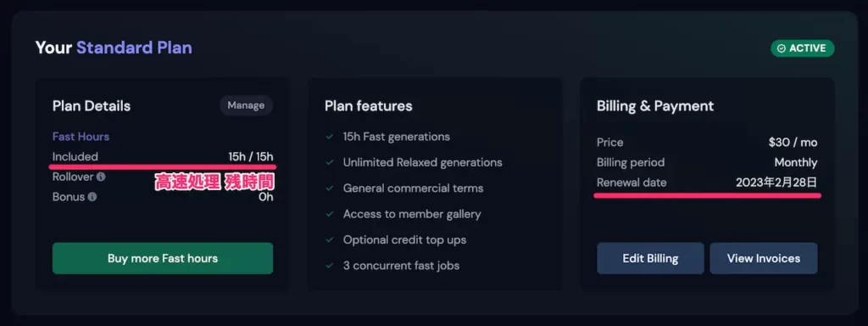The width and height of the screenshot is (868, 326).
Task: Click the Plan features heading
Action: [368, 106]
